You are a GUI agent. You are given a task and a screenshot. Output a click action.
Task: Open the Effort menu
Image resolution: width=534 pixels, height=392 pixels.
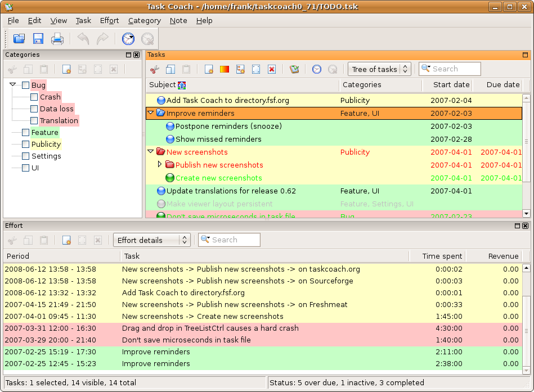tap(109, 20)
